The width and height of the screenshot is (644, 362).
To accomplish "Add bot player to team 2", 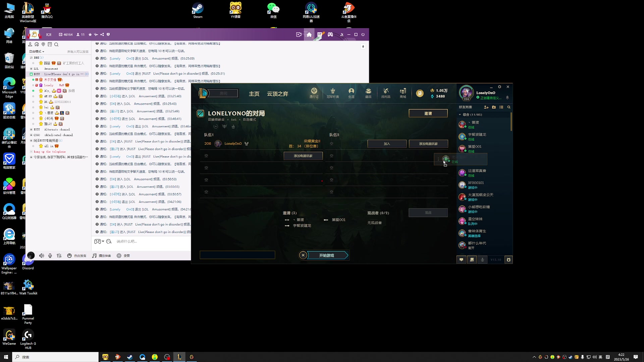I will tap(428, 144).
